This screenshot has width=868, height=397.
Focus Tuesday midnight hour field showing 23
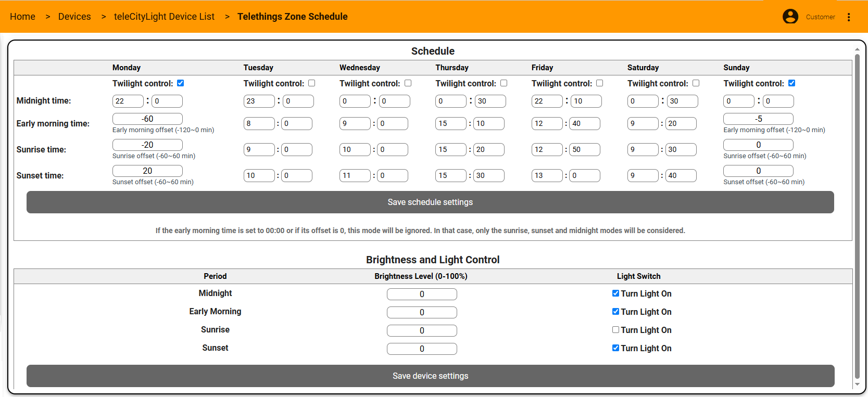click(x=259, y=101)
